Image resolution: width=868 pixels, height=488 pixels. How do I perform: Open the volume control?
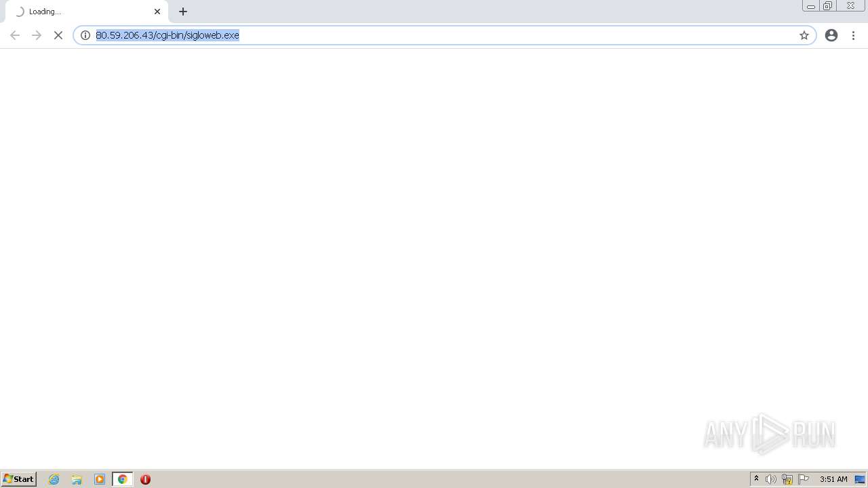[x=771, y=479]
